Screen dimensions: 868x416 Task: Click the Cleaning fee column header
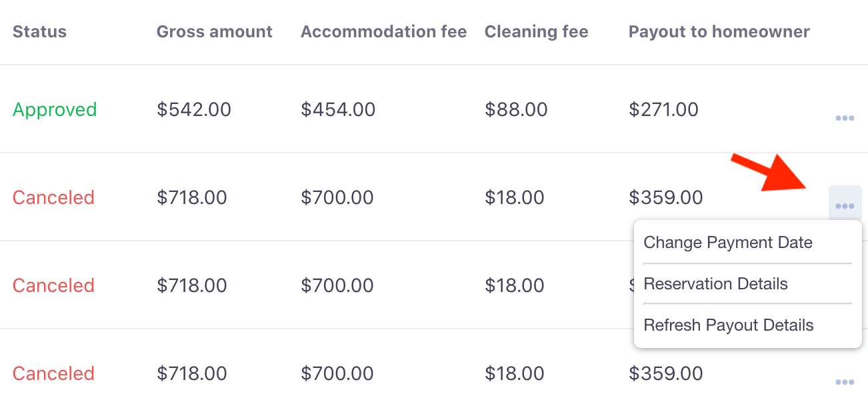pos(537,31)
